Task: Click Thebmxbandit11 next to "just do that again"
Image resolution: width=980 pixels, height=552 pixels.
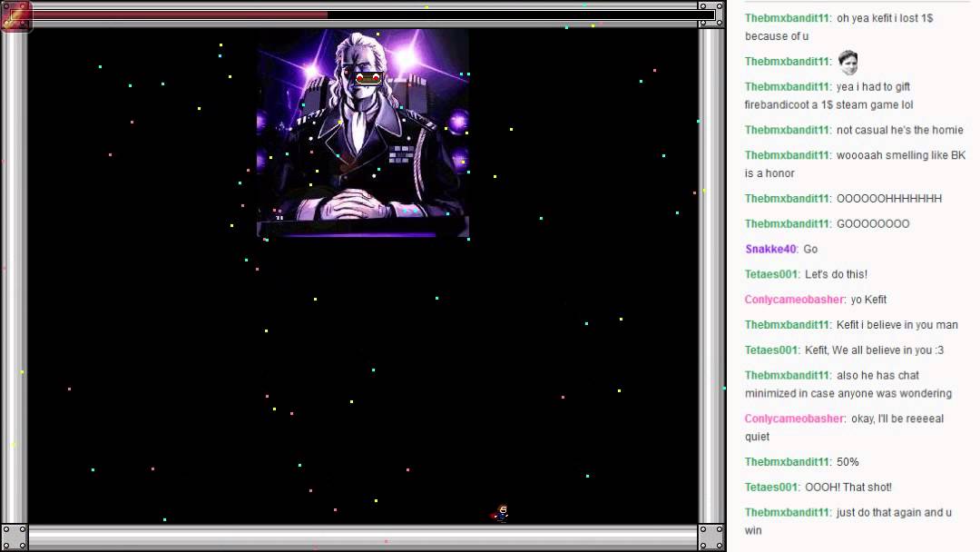Action: pos(787,512)
